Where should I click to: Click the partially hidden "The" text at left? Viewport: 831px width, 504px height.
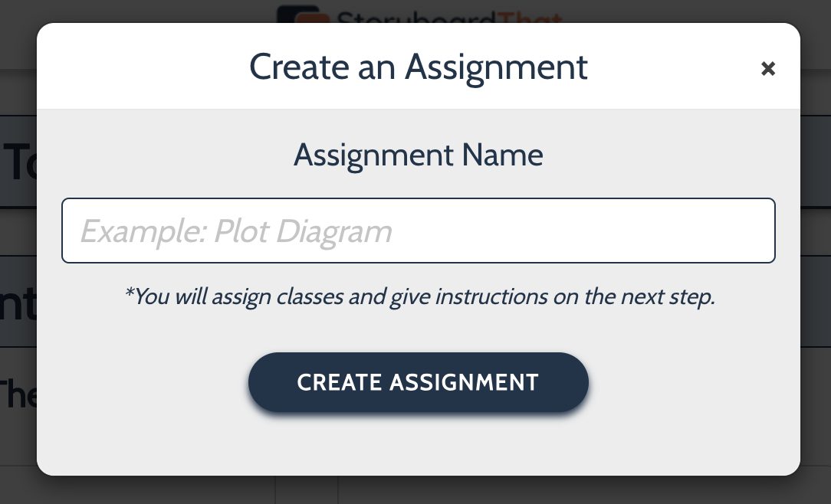coord(17,394)
